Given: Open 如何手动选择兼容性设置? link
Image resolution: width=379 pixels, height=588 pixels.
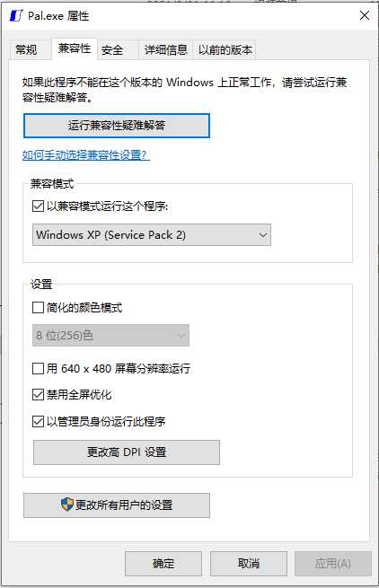Looking at the screenshot, I should pos(86,155).
